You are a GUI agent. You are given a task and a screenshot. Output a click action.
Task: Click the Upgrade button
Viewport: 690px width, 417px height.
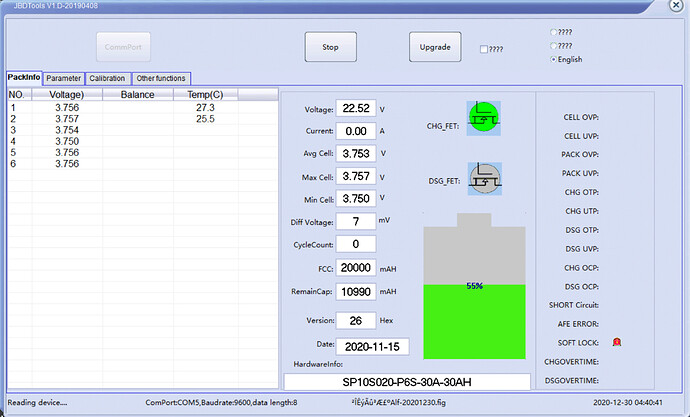[435, 47]
